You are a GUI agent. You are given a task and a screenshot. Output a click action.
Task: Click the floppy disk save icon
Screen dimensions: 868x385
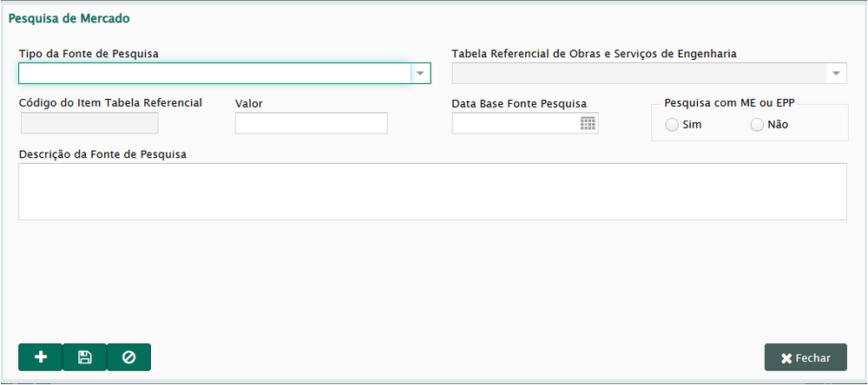pos(85,357)
